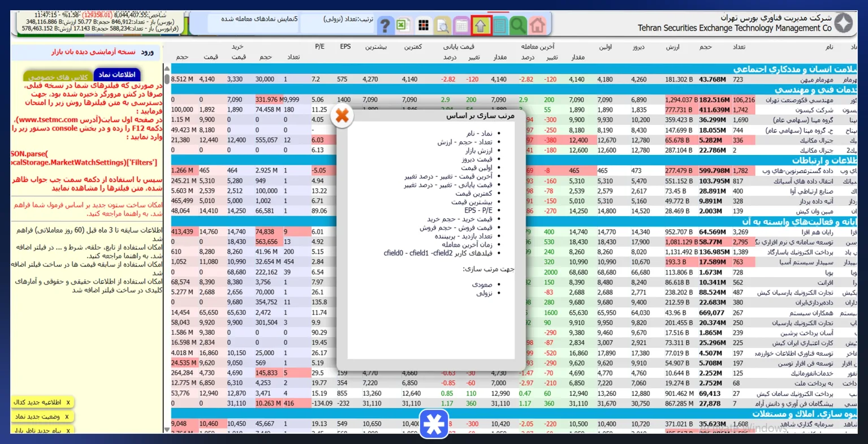Screen dimensions: 868x444
Task: Open the 'سرمایه گذاری شاهد' stock row
Action: tap(807, 424)
